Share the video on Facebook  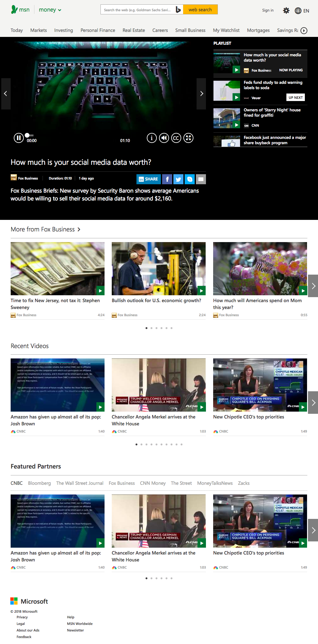(167, 179)
